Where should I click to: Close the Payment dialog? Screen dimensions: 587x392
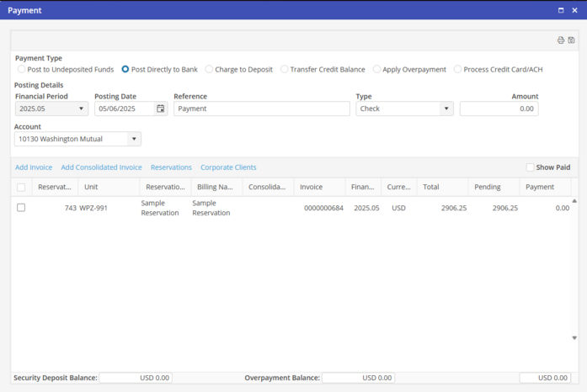[574, 10]
